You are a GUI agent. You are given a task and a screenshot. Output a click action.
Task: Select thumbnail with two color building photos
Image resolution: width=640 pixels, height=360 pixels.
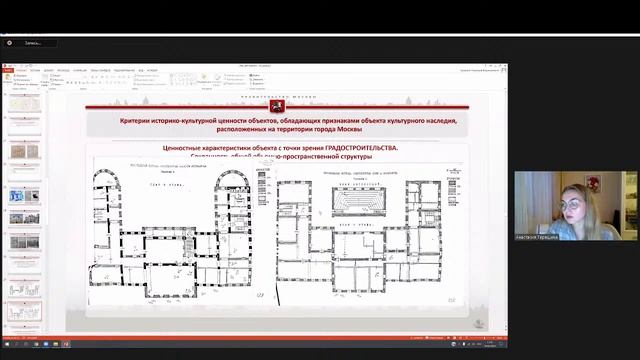point(24,219)
